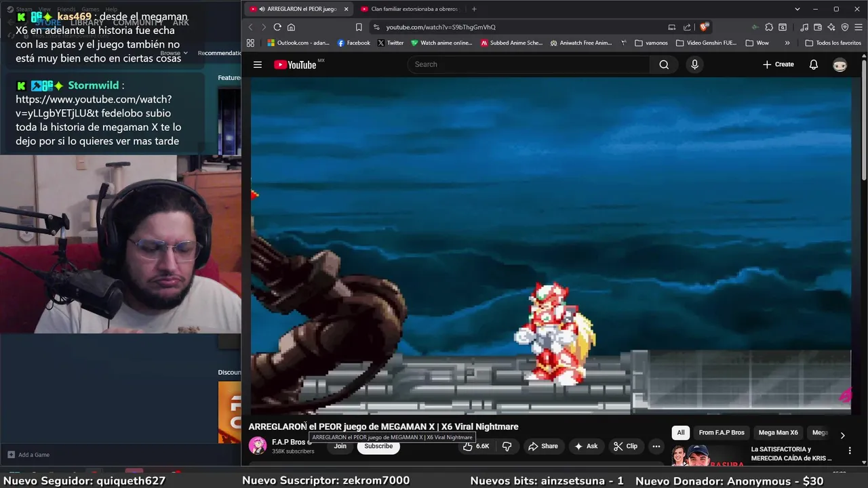Open YouTube notifications bell
Viewport: 868px width, 488px height.
(814, 64)
